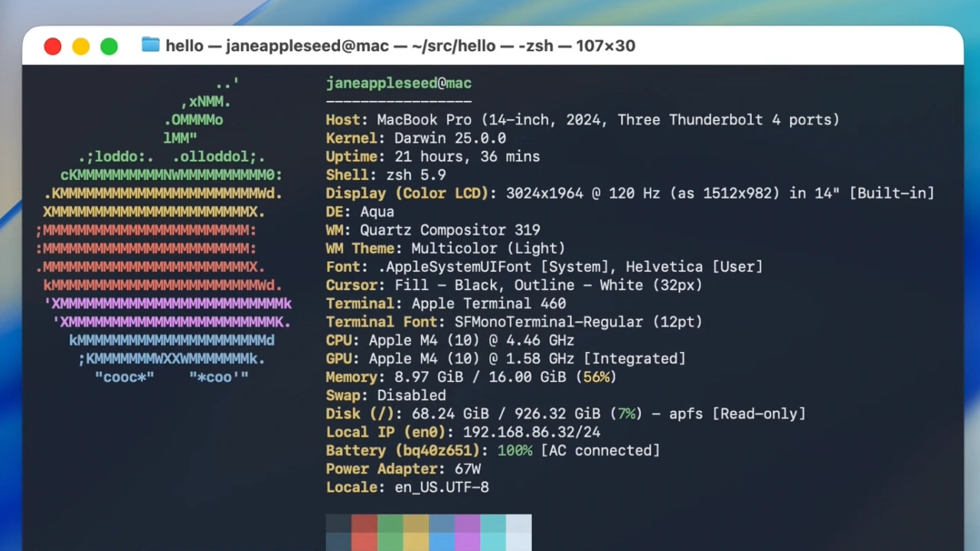
Task: Enter full screen with the green button
Action: click(109, 47)
